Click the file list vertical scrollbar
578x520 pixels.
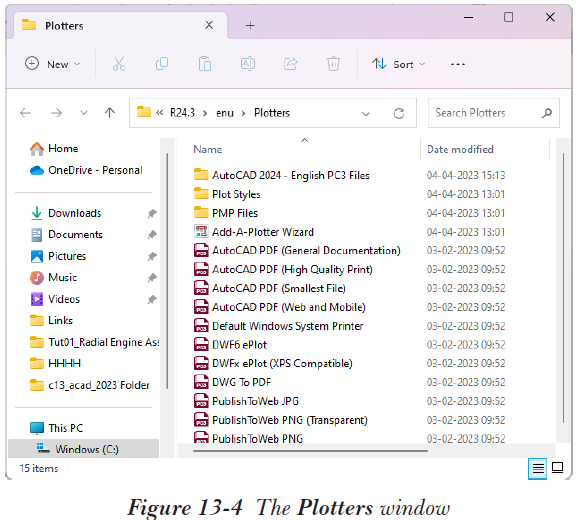tap(563, 287)
